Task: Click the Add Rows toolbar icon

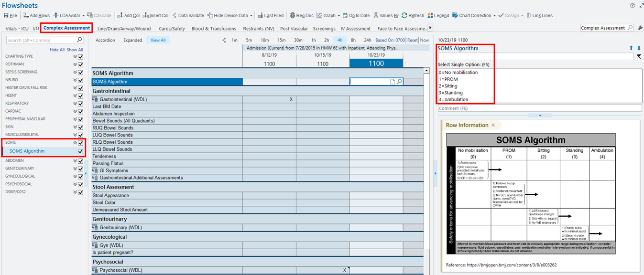Action: pyautogui.click(x=26, y=16)
